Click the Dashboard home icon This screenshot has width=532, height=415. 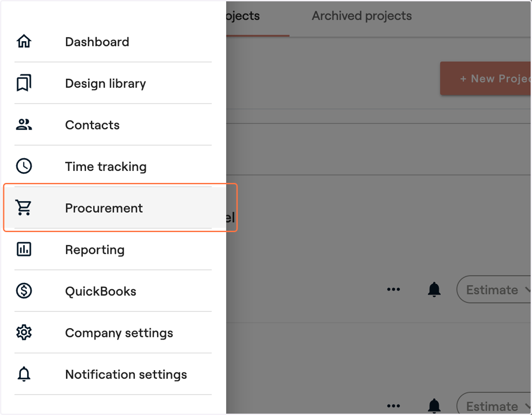coord(24,42)
